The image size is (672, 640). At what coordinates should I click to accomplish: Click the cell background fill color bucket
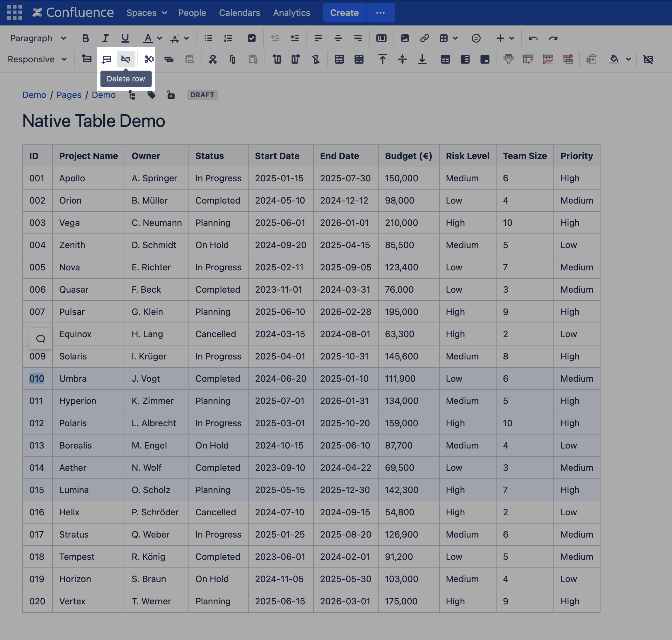pyautogui.click(x=614, y=59)
